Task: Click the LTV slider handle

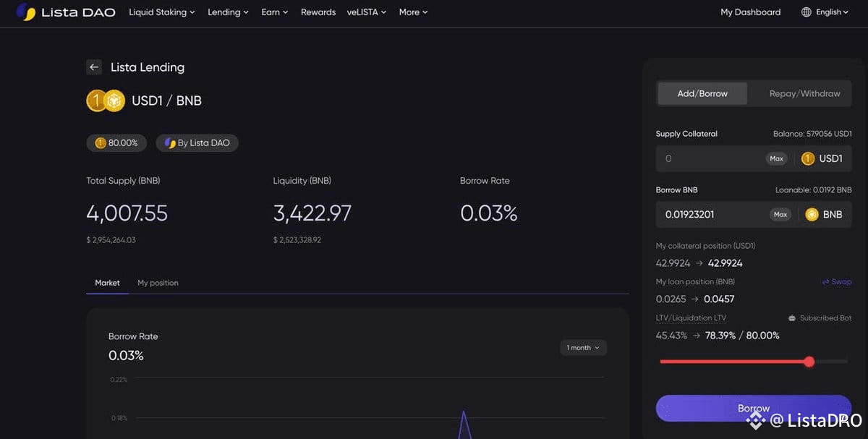Action: click(809, 362)
